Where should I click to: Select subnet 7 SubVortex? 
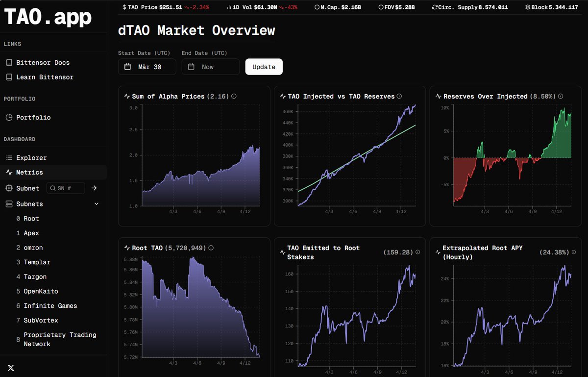click(37, 321)
